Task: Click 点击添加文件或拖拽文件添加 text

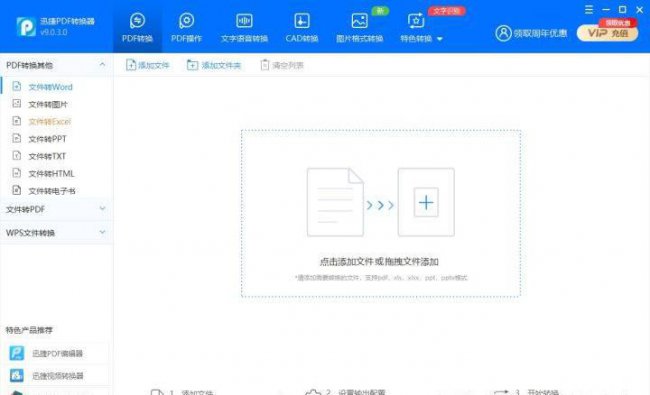Action: pyautogui.click(x=379, y=262)
